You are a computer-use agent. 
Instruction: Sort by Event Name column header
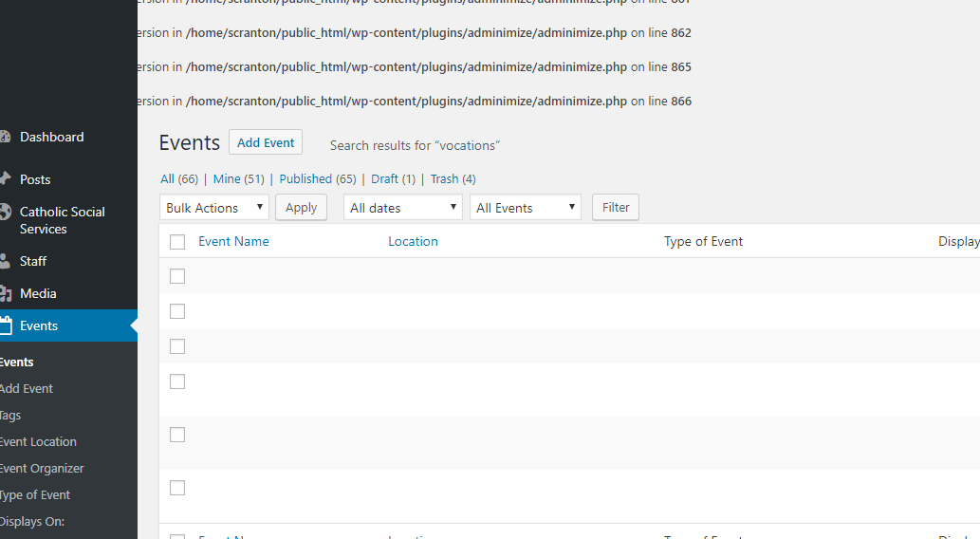click(x=233, y=241)
